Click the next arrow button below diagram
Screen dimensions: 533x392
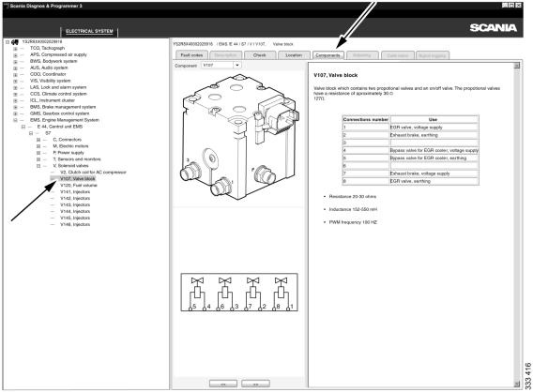(x=255, y=384)
